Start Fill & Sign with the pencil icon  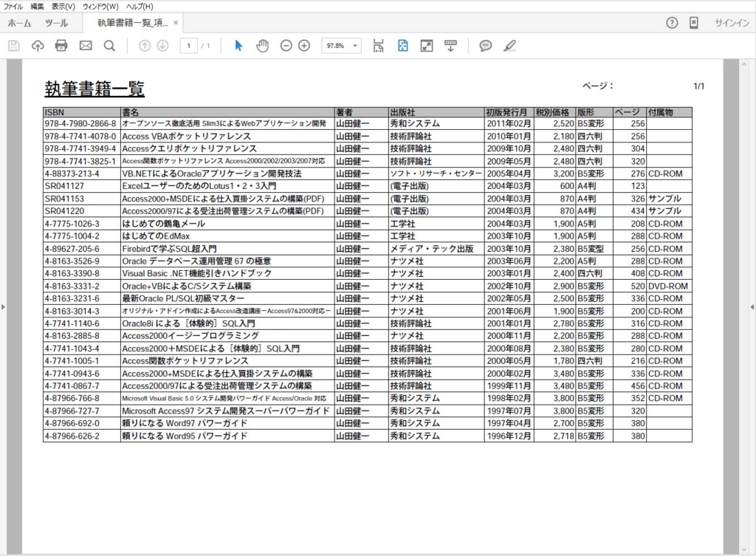[511, 45]
